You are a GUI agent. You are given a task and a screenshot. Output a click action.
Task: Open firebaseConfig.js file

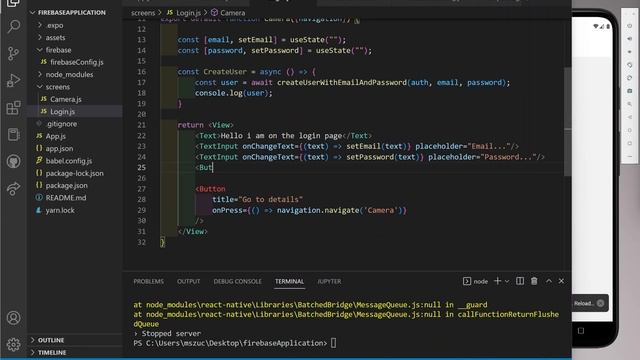[x=75, y=62]
